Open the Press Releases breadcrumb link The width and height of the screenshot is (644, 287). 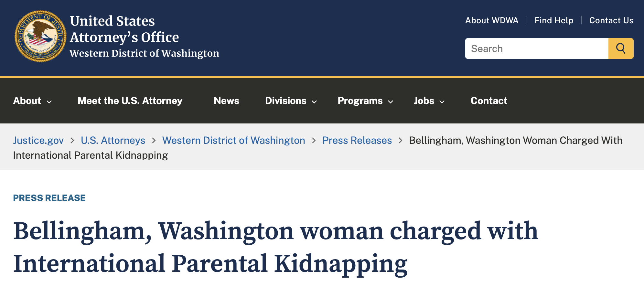357,140
